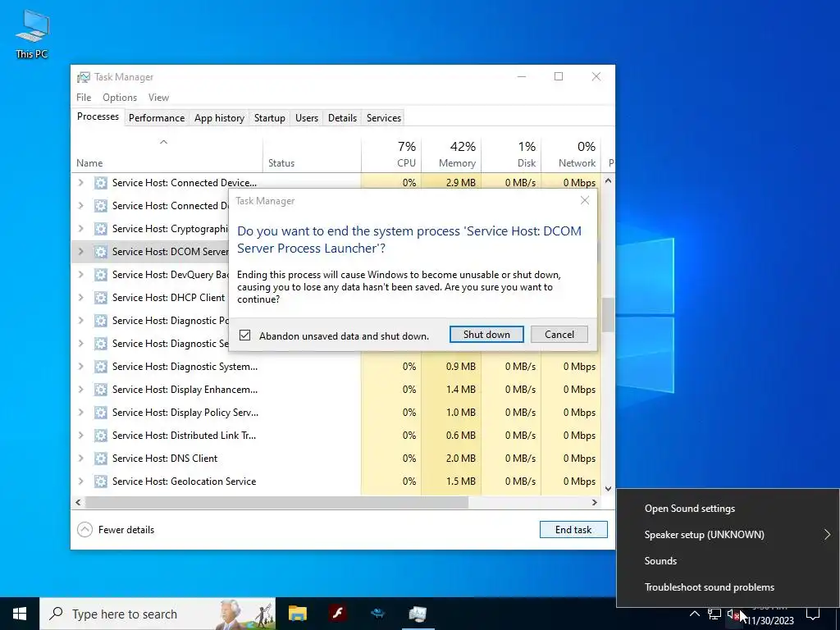Image resolution: width=840 pixels, height=630 pixels.
Task: Click the muted speaker tray icon
Action: tap(733, 614)
